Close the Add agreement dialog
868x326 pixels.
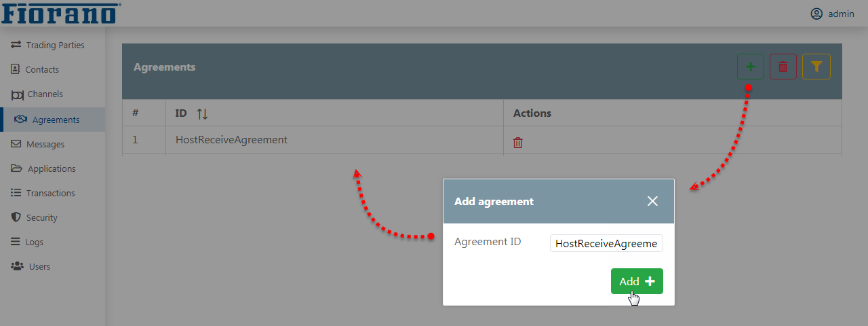coord(652,201)
